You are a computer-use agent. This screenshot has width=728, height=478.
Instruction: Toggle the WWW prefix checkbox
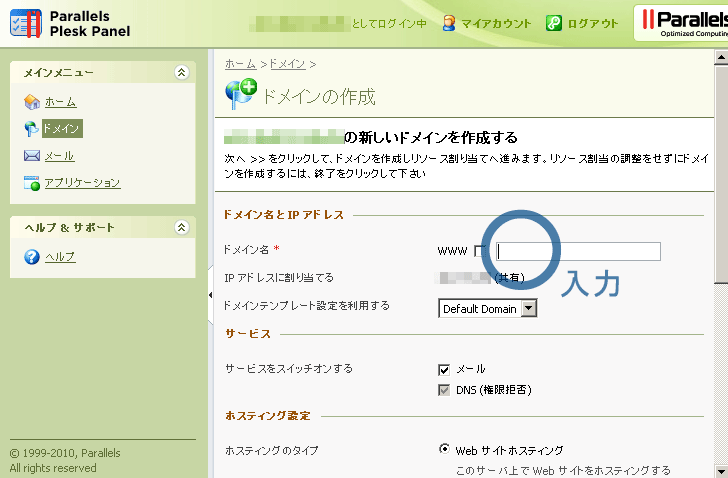coord(479,251)
